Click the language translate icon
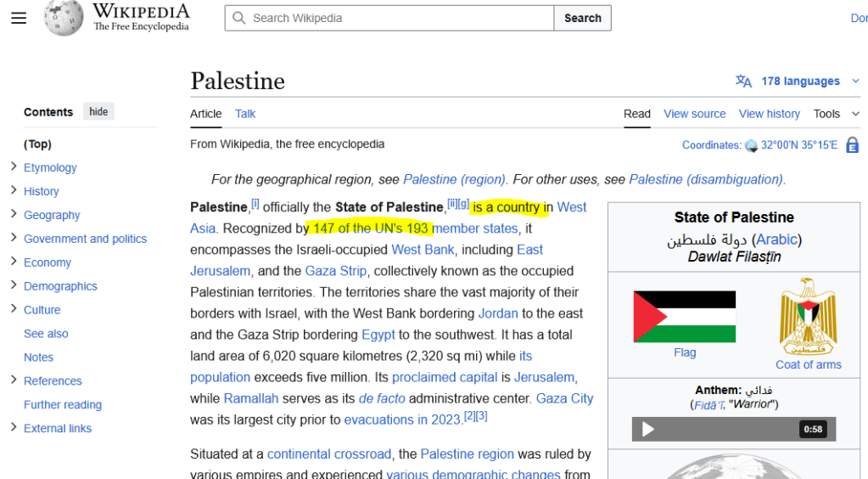 coord(743,82)
